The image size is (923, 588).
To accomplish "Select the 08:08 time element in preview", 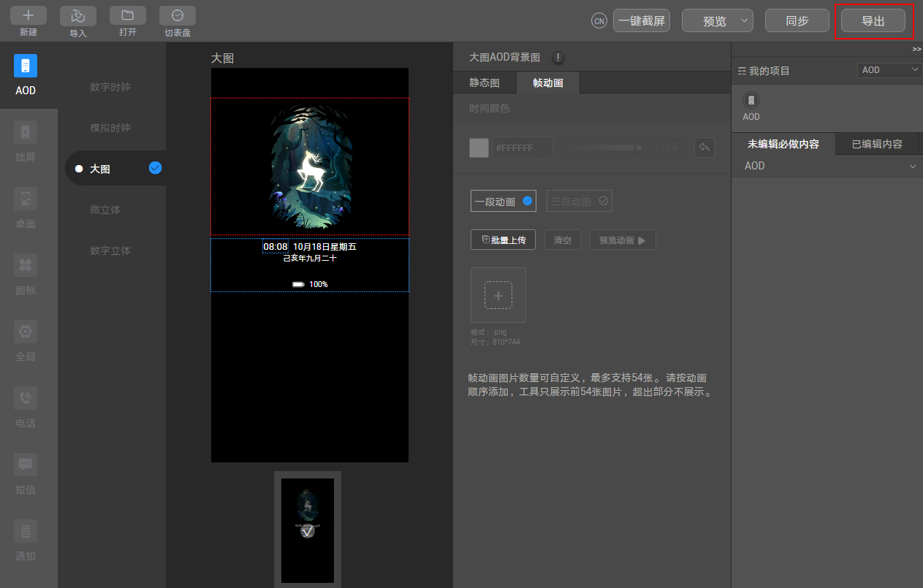I will click(276, 246).
